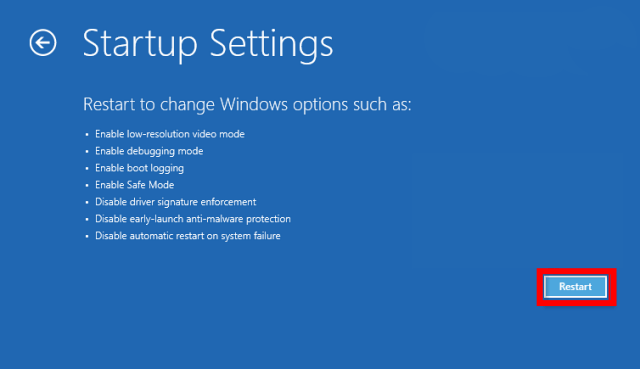Image resolution: width=640 pixels, height=369 pixels.
Task: Click the bullet before 'Enable low-resolution video mode'
Action: (x=87, y=134)
